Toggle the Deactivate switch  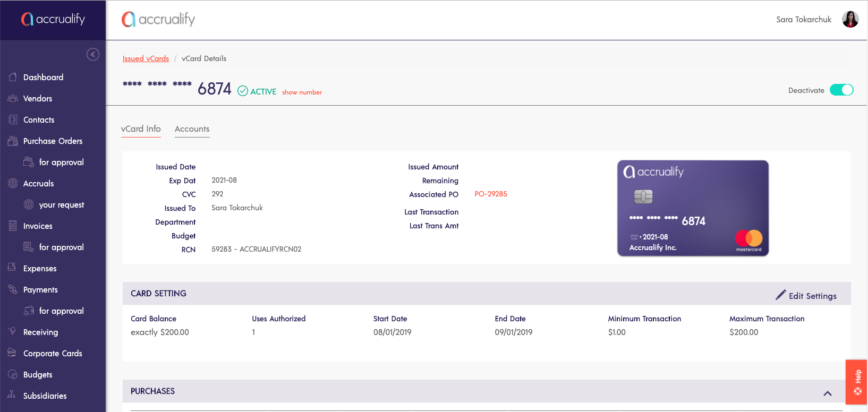click(841, 90)
